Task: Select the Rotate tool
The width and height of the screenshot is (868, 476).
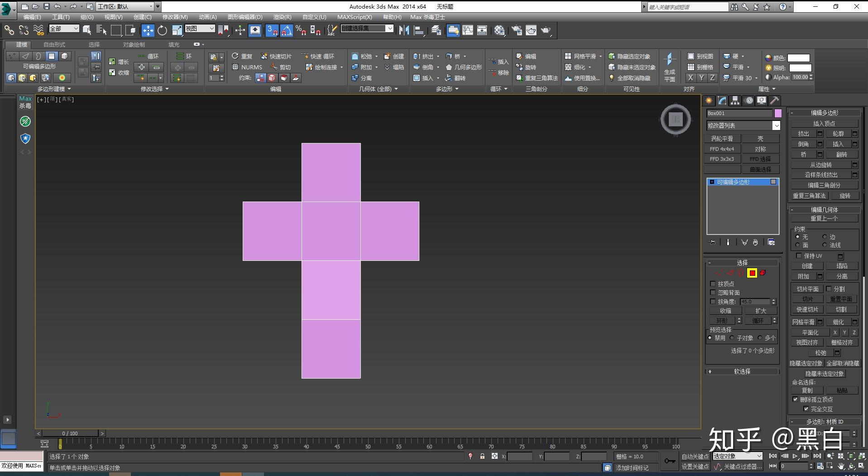Action: coord(163,30)
